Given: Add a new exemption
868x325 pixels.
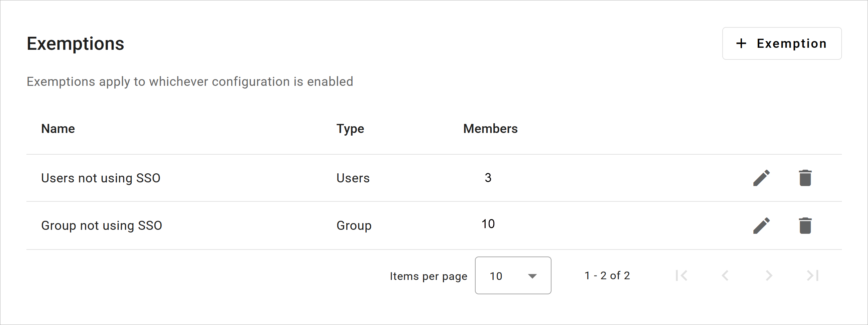Looking at the screenshot, I should (781, 43).
